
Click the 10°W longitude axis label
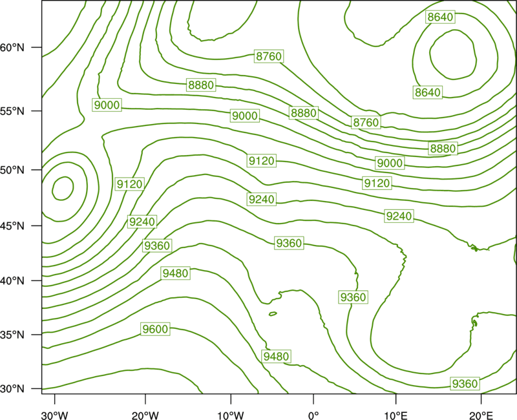231,415
